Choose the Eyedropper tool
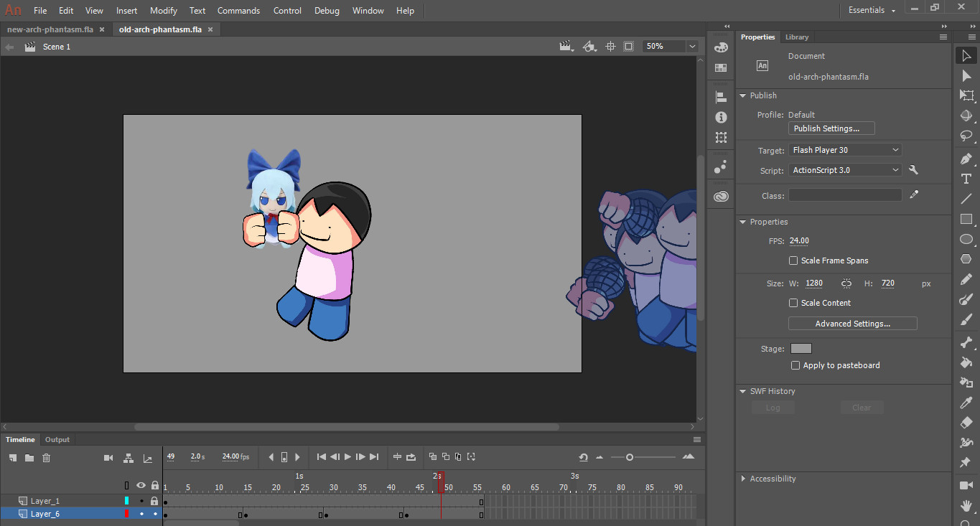This screenshot has width=980, height=526. tap(966, 403)
